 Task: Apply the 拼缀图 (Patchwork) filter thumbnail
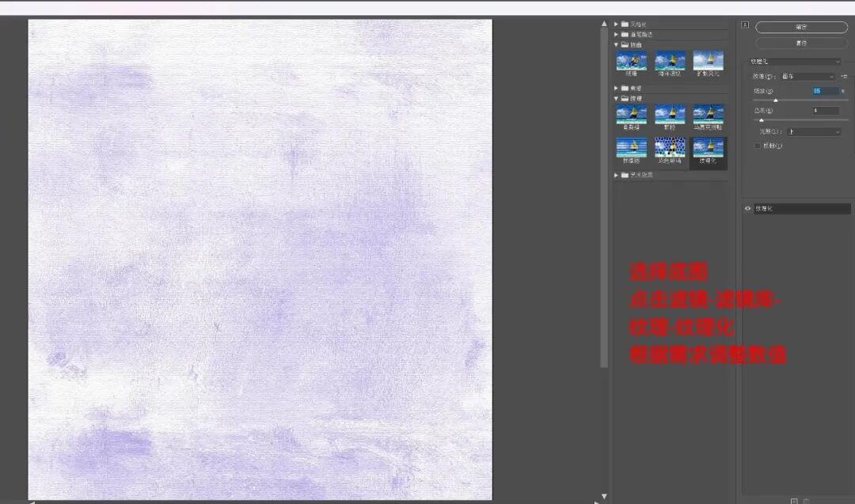[631, 148]
